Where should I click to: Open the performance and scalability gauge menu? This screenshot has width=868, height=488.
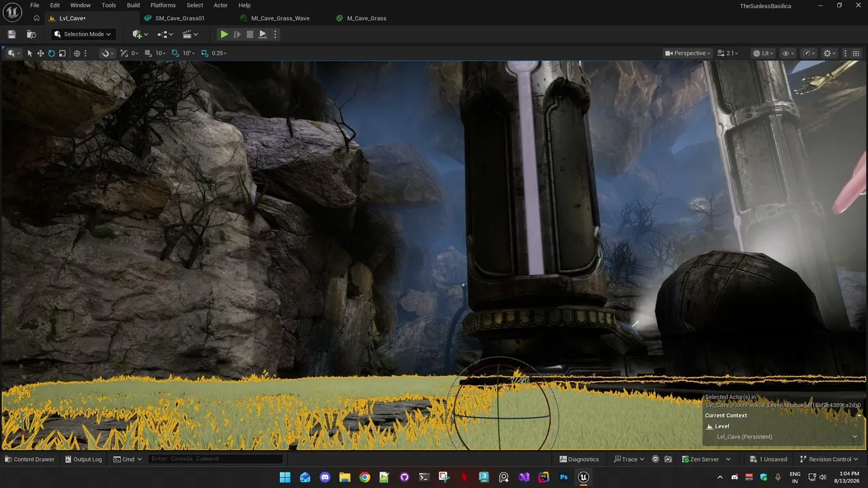tap(808, 53)
